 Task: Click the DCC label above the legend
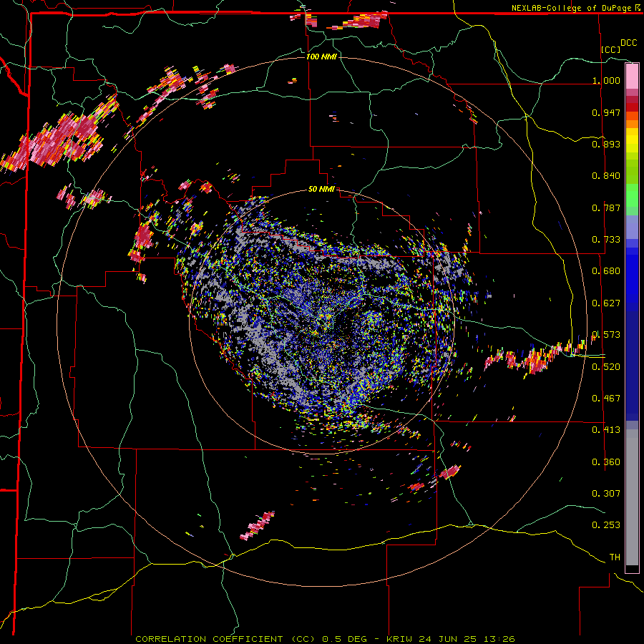(628, 42)
